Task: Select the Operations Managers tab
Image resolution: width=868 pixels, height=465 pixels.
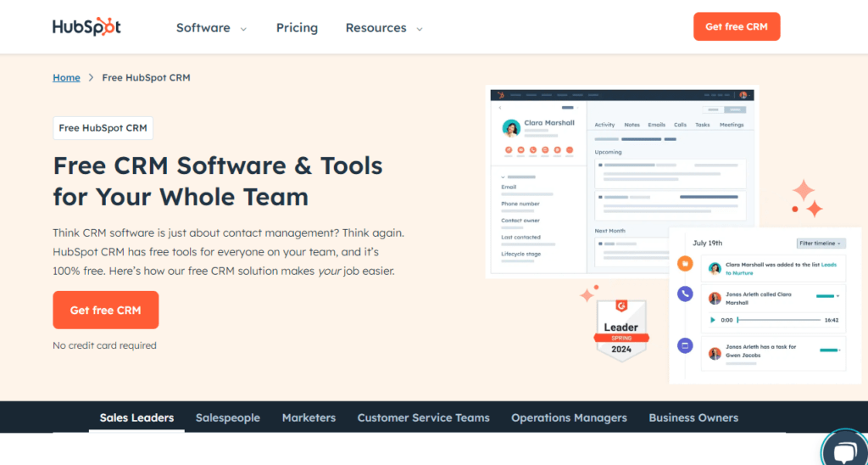Action: coord(569,417)
